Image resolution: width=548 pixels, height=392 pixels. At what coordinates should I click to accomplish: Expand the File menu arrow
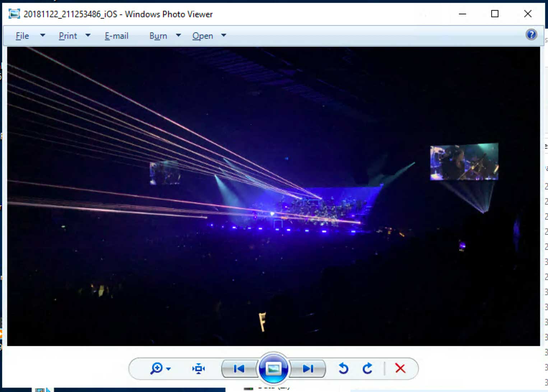coord(42,35)
